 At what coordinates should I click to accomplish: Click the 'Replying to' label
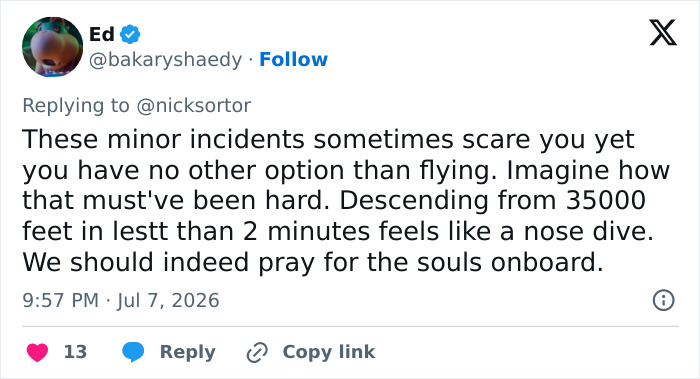tap(76, 106)
